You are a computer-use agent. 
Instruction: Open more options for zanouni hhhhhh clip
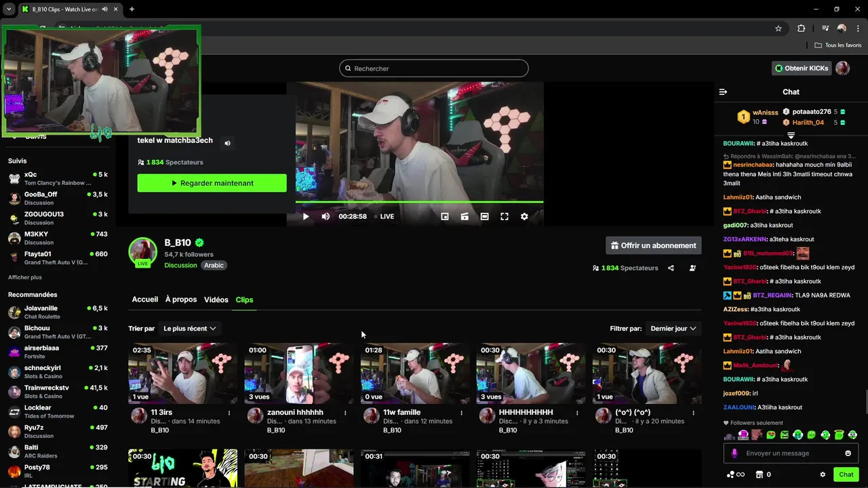(345, 413)
